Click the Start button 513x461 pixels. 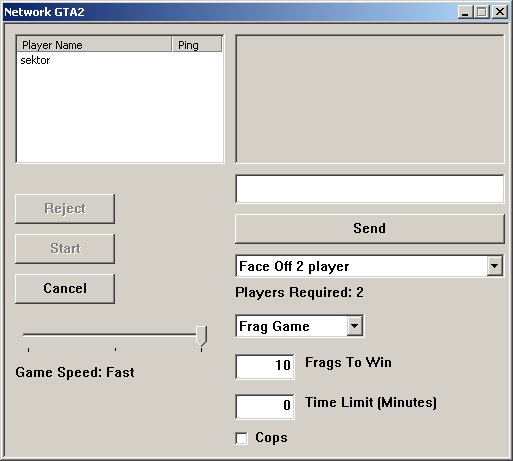pyautogui.click(x=65, y=249)
